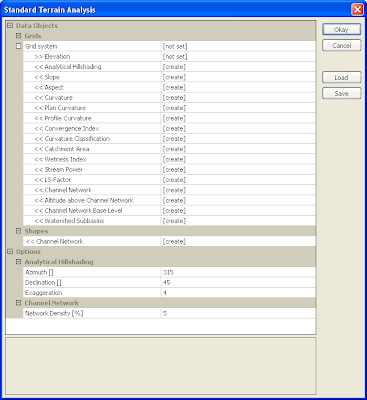This screenshot has width=367, height=400.
Task: Change the Aspect output value
Action: pyautogui.click(x=238, y=87)
